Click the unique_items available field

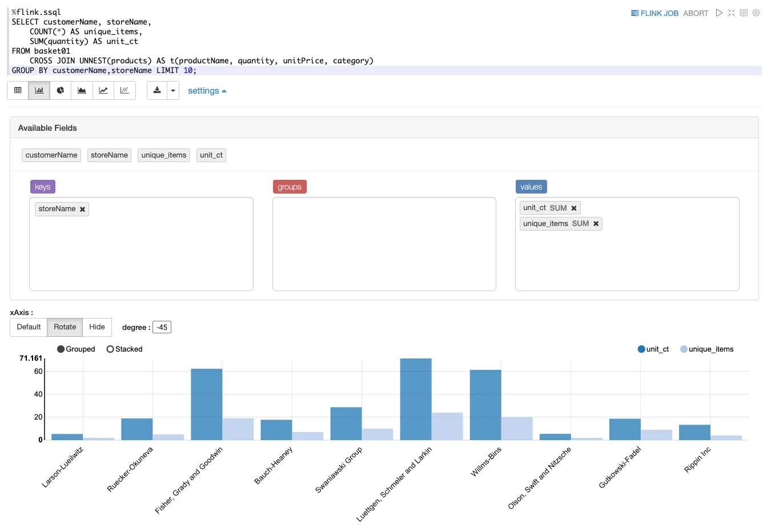164,155
